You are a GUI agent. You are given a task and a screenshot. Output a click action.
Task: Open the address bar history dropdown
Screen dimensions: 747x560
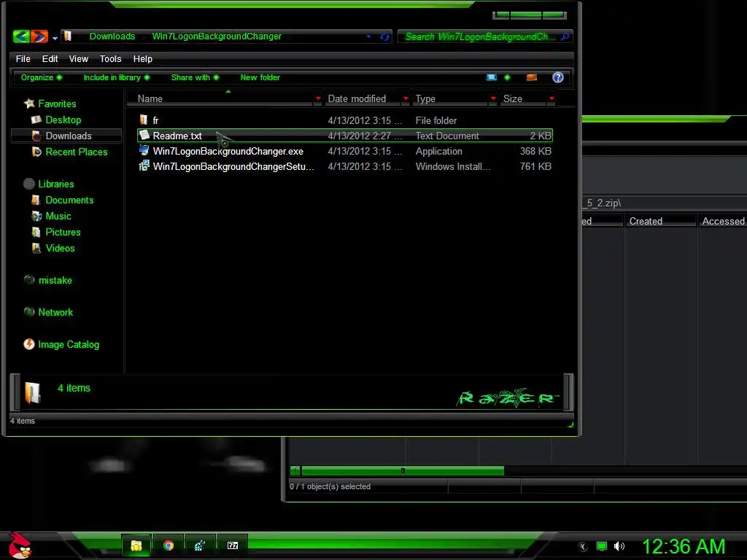pyautogui.click(x=368, y=36)
